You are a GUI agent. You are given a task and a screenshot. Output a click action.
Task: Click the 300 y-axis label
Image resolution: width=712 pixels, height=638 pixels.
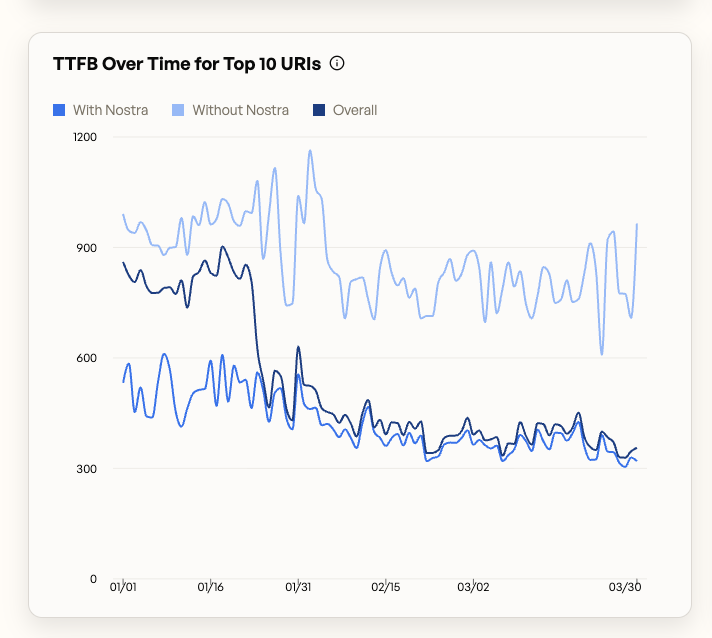pos(86,469)
